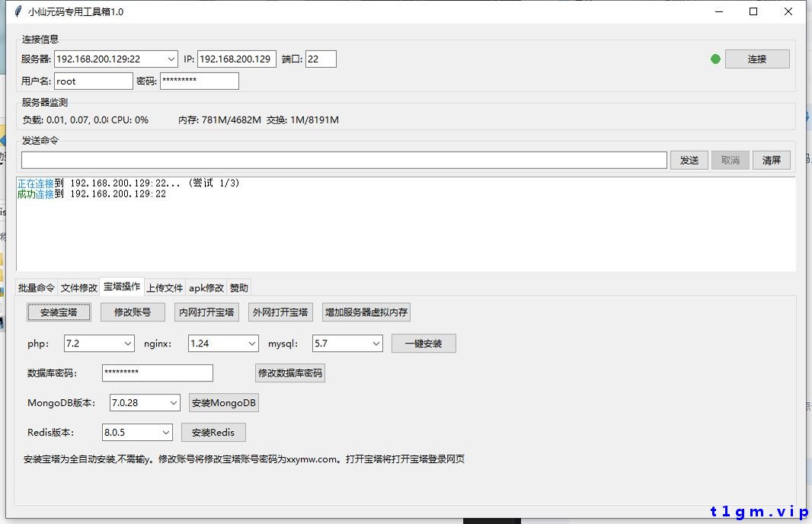Viewport: 812px width, 524px height.
Task: Click the 连接 button
Action: (756, 59)
